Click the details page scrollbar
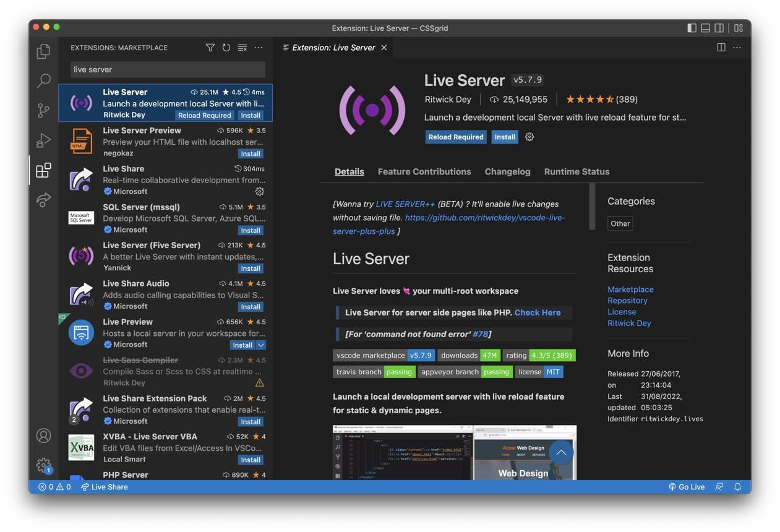This screenshot has height=532, width=780. pos(592,206)
